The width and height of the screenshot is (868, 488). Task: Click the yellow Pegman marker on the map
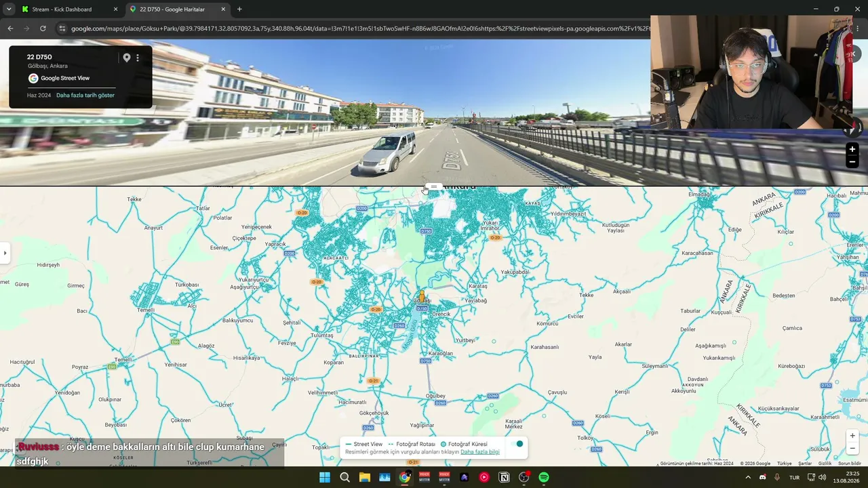tap(422, 296)
